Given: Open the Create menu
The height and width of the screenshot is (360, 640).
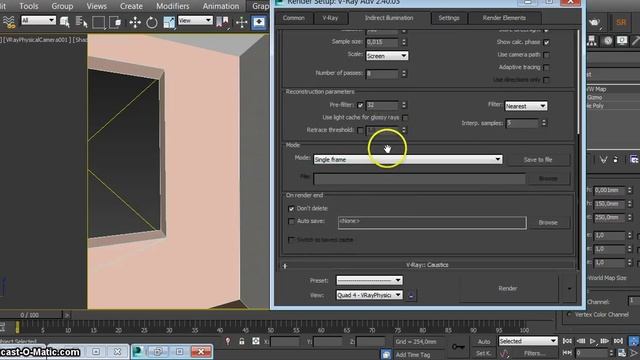Looking at the screenshot, I should click(x=131, y=6).
